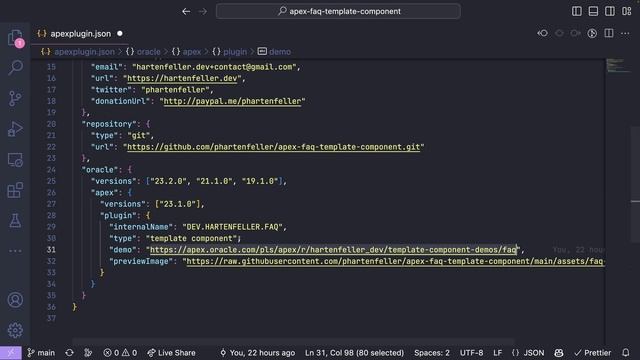Open problems panel from errors and warnings count
640x360 pixels.
pyautogui.click(x=120, y=353)
